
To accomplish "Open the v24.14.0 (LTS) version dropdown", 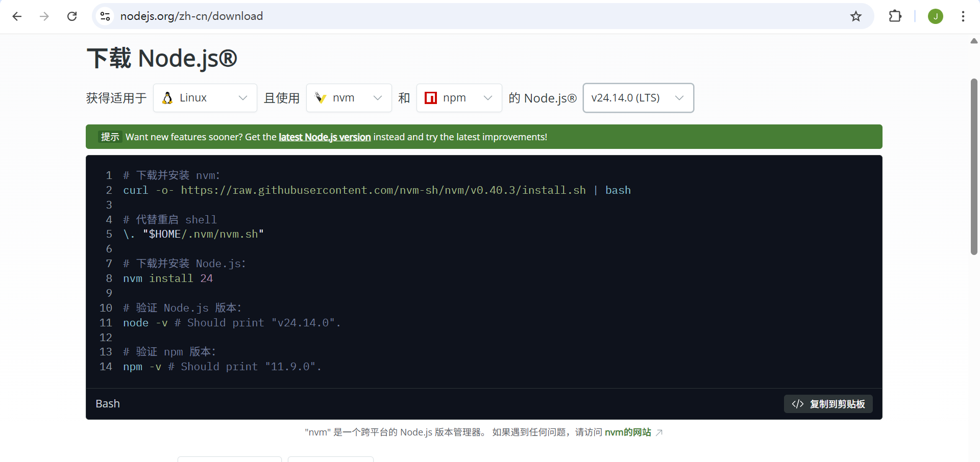I will click(x=639, y=98).
